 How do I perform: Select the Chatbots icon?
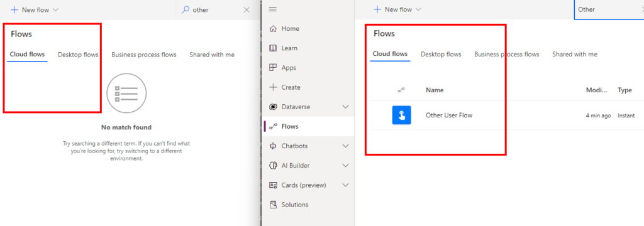pos(273,146)
